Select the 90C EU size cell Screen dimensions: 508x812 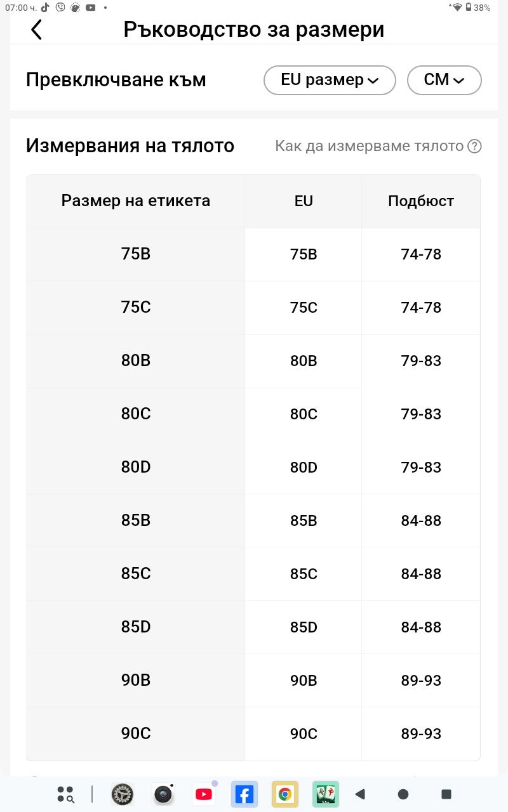pyautogui.click(x=304, y=734)
